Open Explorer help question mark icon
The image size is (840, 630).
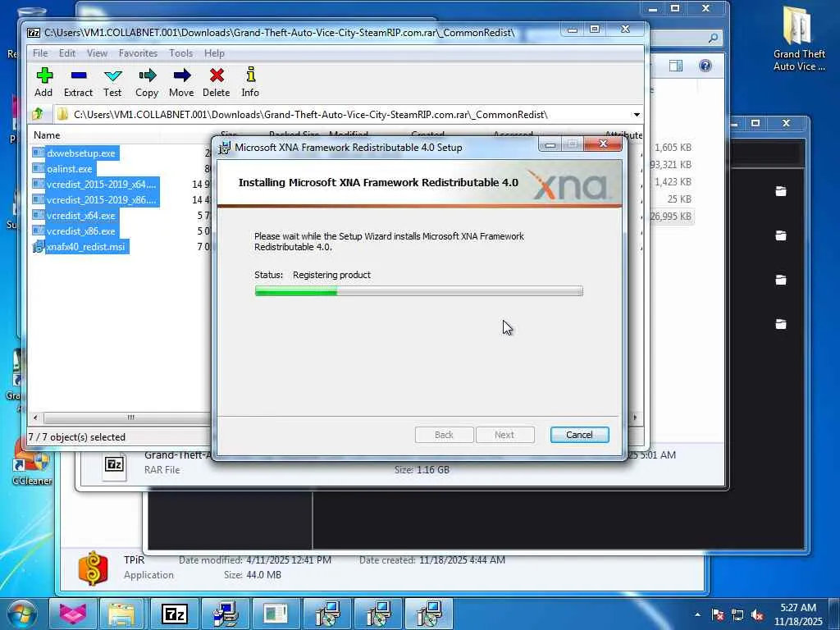(705, 66)
